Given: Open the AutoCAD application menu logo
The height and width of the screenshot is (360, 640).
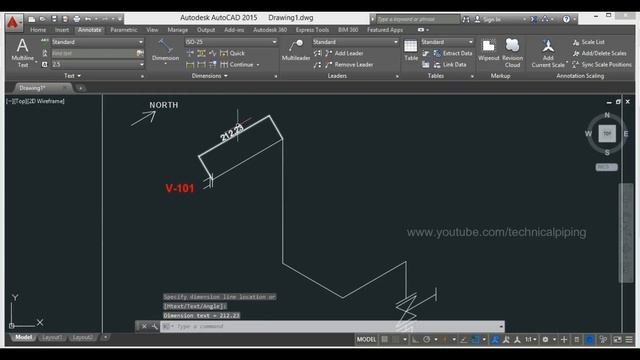Looking at the screenshot, I should pos(13,22).
